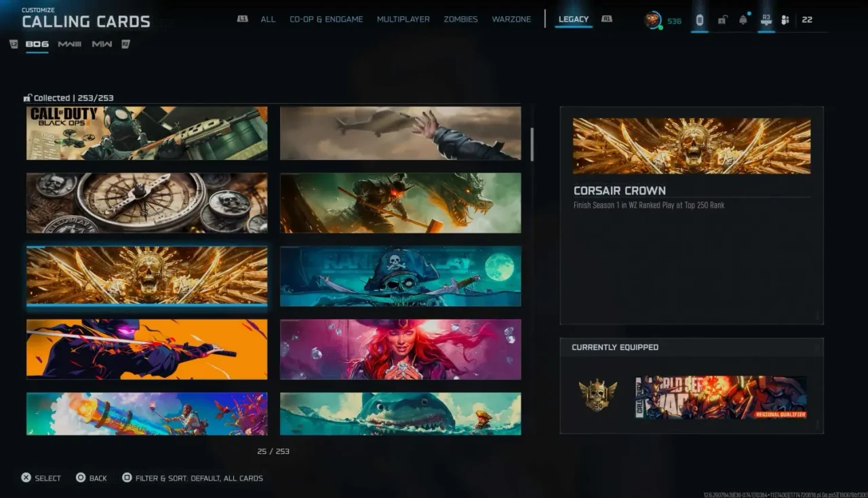Click the Top 250 Rank unlock description
Viewport: 868px width, 498px height.
(x=649, y=205)
